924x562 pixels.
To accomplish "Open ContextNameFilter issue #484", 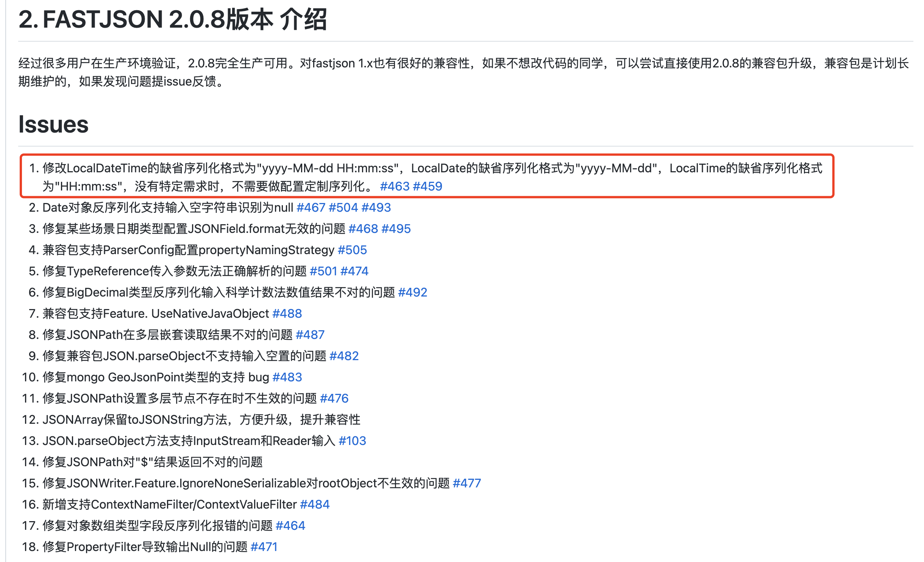I will coord(315,504).
